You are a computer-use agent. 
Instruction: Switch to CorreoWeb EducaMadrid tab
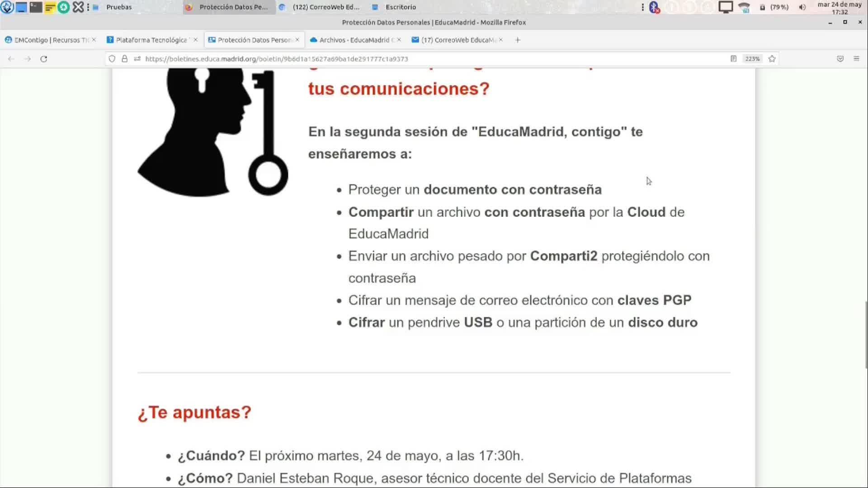[454, 40]
